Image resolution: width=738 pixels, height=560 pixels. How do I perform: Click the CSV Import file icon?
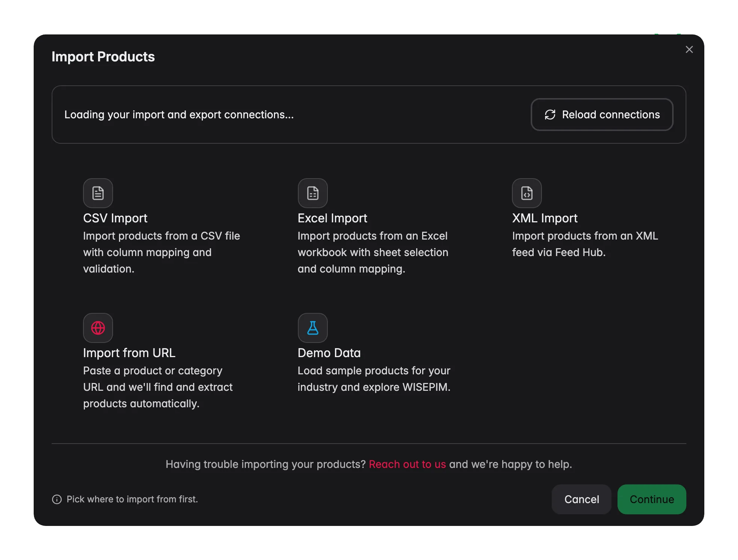coord(98,193)
